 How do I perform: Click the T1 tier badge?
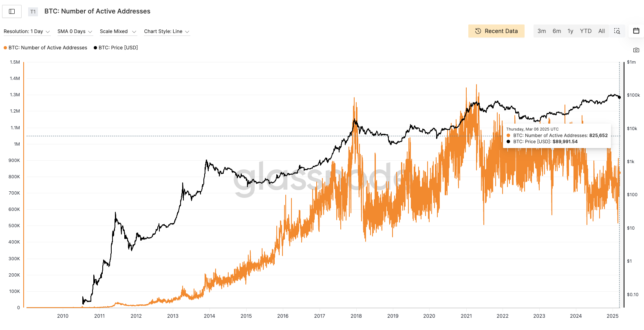33,12
